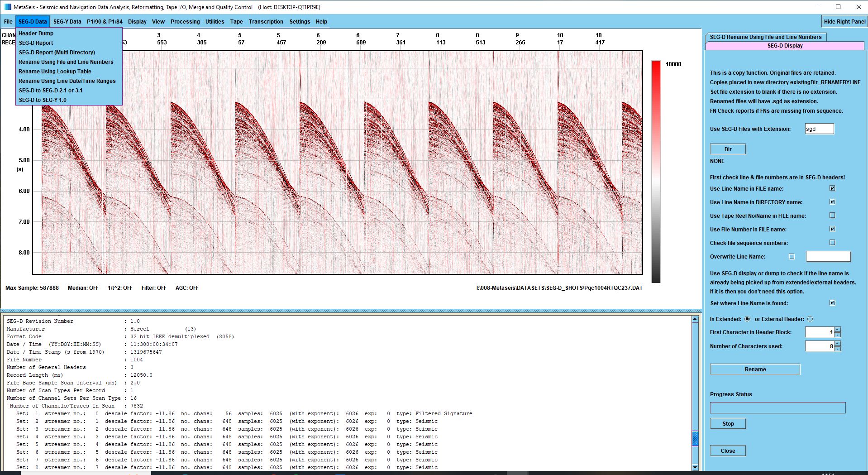This screenshot has height=475, width=868.
Task: Uncheck Use Line Name in DIRECTORY name
Action: point(832,202)
